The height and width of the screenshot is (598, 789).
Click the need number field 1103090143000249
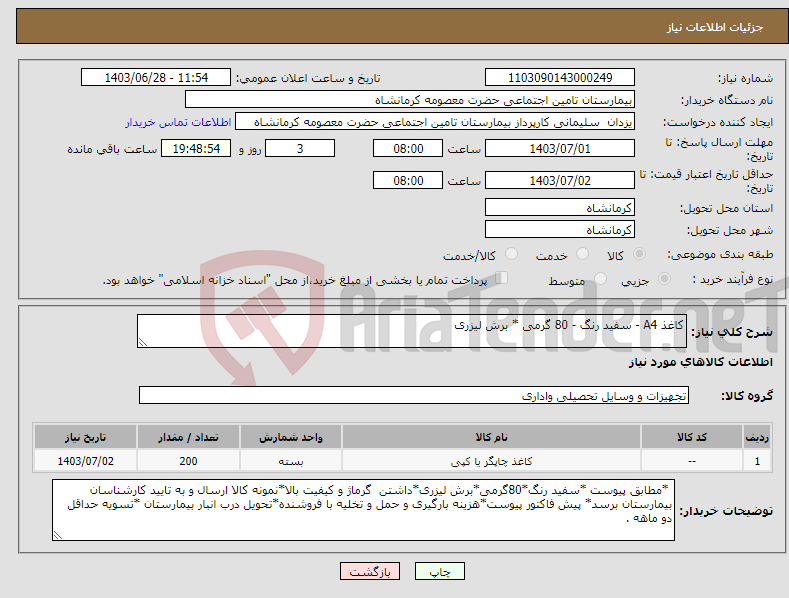pyautogui.click(x=560, y=78)
